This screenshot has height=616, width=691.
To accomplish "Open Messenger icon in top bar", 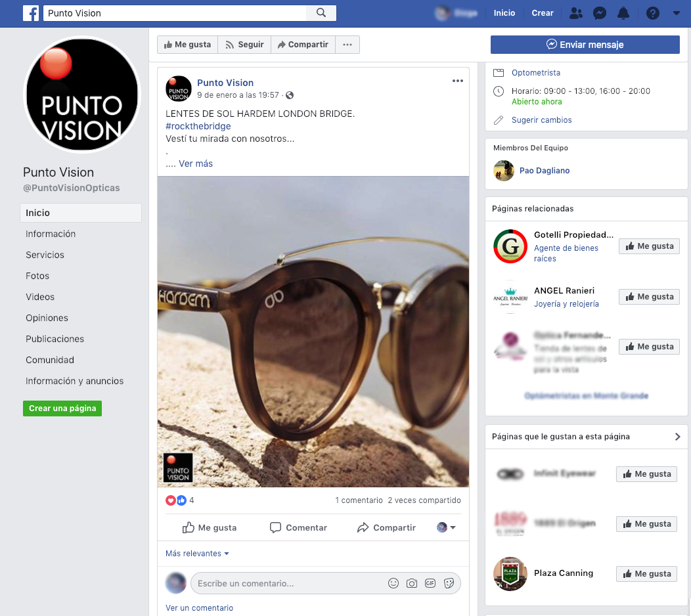I will coord(599,13).
